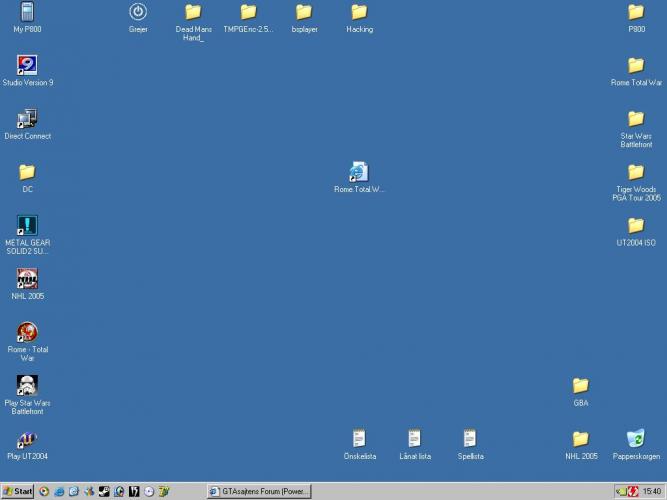Launch Studio Version 9 shortcut
This screenshot has height=500, width=667.
[27, 66]
